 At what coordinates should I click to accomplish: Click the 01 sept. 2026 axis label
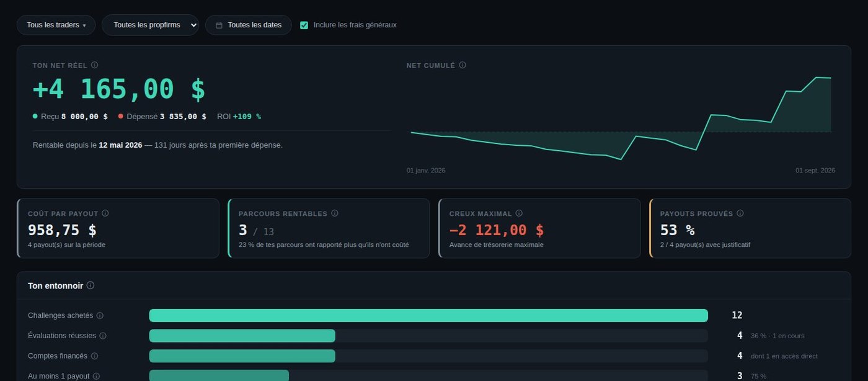click(815, 170)
